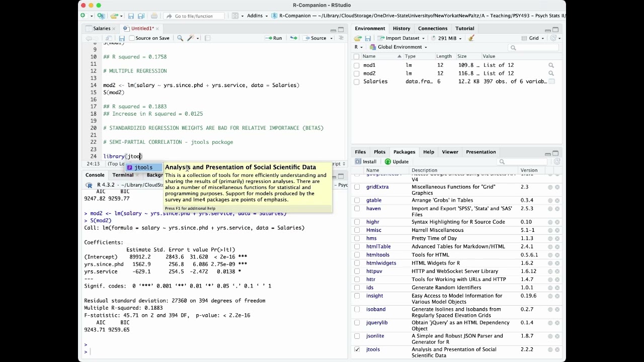Screen dimensions: 644x362
Task: Click the Compile Report notebook icon
Action: tap(207, 38)
